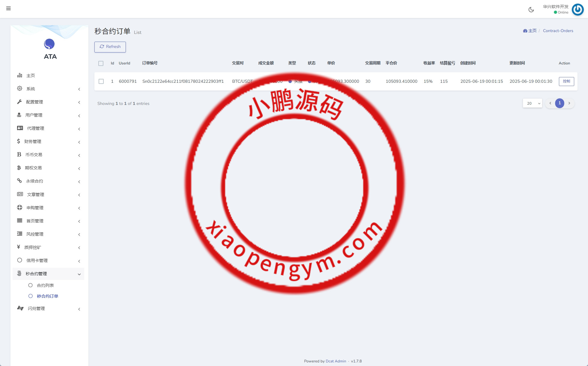Open the page size 20 dropdown
This screenshot has height=366, width=588.
point(532,103)
